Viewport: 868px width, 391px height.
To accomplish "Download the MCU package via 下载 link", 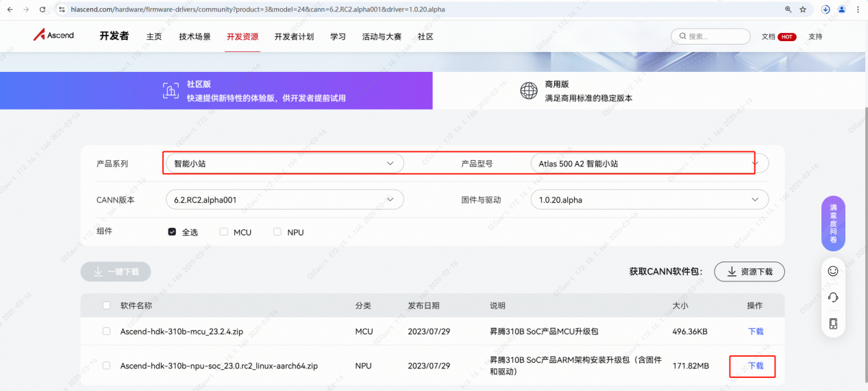I will pos(756,331).
